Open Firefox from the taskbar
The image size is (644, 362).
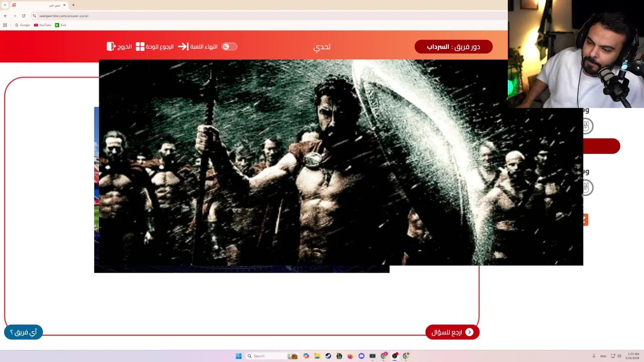pyautogui.click(x=350, y=356)
